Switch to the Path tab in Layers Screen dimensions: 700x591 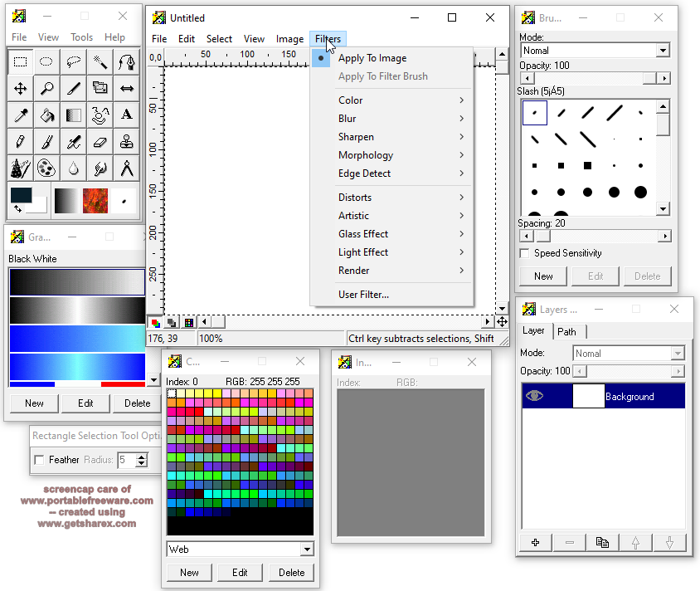point(568,331)
